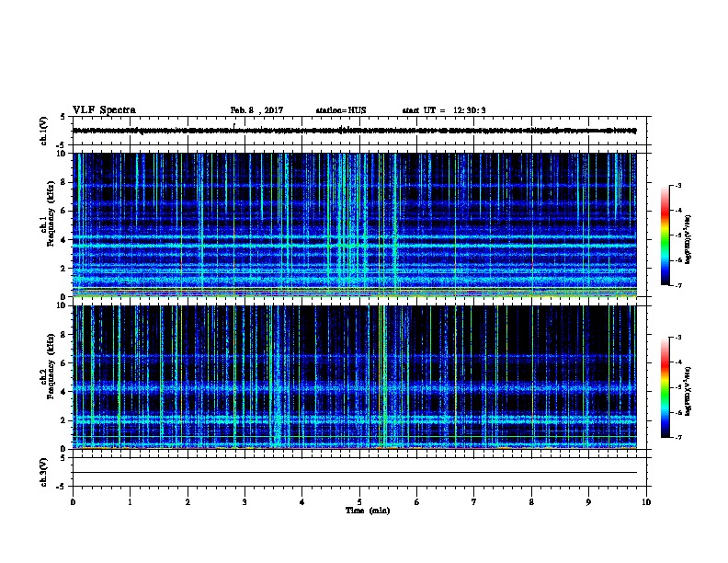
Task: Click the "-5" tick of the ch.3(V) panel
Action: click(62, 487)
